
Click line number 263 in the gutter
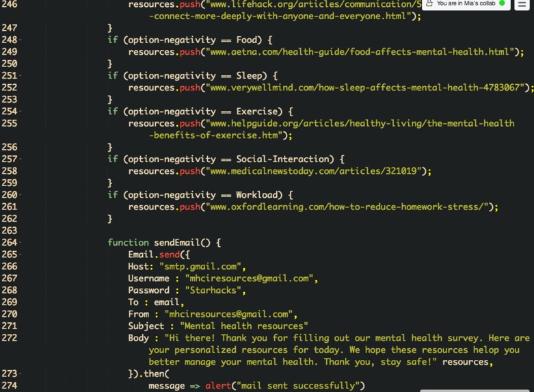coord(9,231)
